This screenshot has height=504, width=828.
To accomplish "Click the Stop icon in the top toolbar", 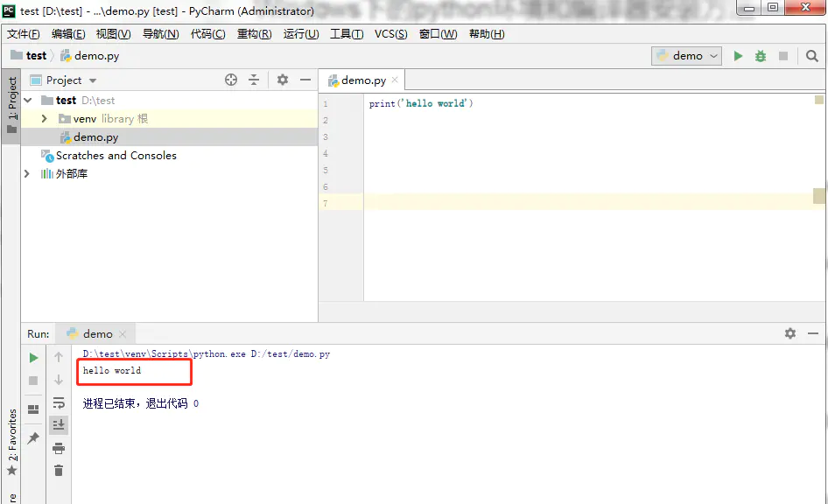I will pyautogui.click(x=783, y=56).
